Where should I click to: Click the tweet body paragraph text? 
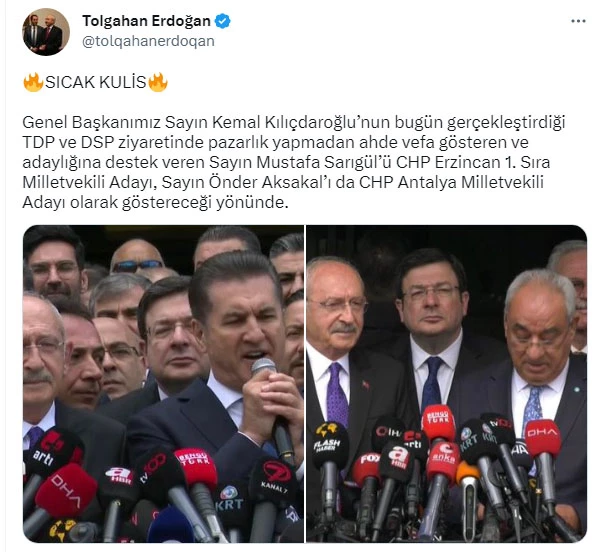(x=294, y=162)
